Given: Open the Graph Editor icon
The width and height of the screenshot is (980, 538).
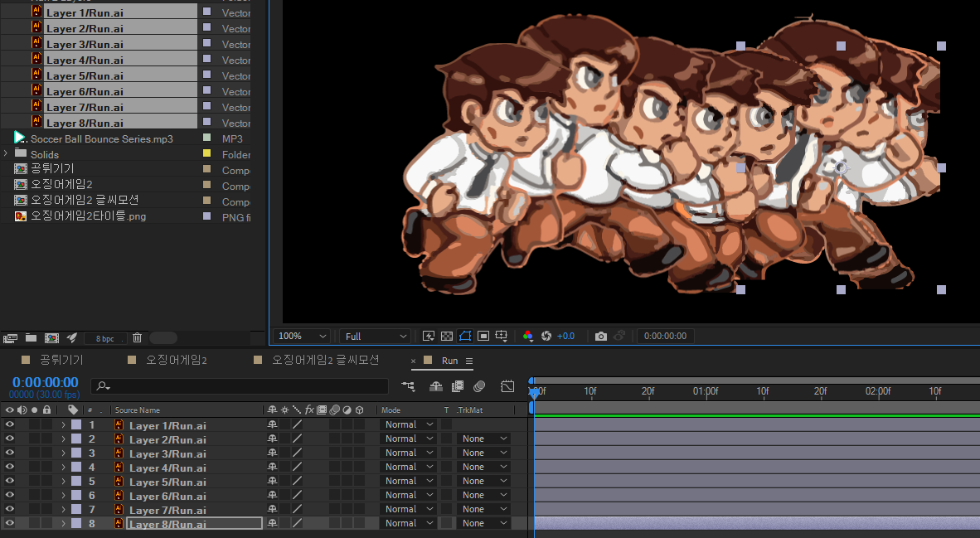Looking at the screenshot, I should tap(507, 386).
